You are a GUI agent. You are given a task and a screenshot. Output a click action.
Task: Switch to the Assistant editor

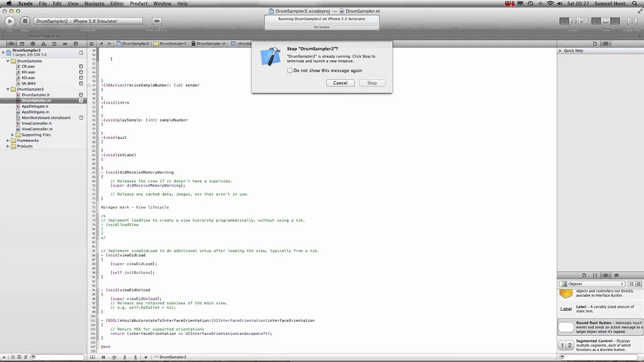click(x=574, y=21)
